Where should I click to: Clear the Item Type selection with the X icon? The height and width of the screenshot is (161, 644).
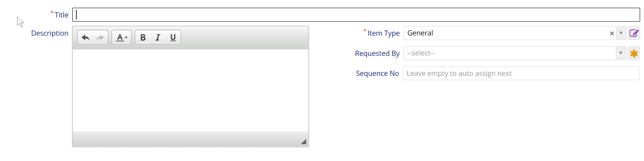[612, 33]
